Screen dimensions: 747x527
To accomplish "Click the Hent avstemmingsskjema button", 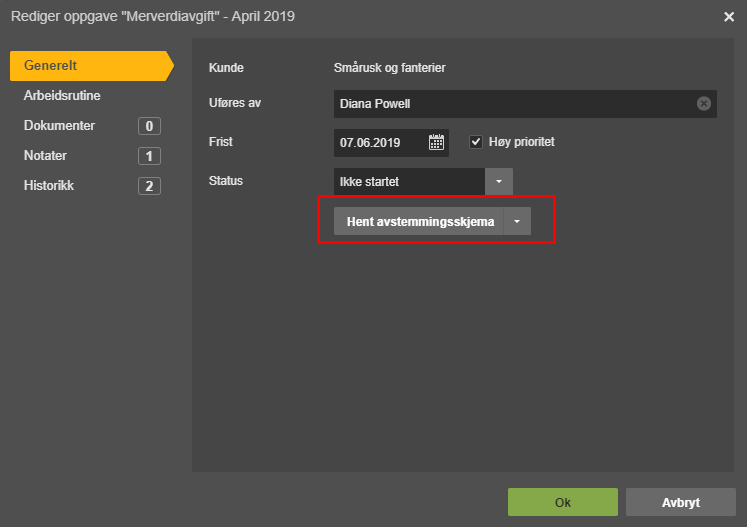I will [419, 221].
